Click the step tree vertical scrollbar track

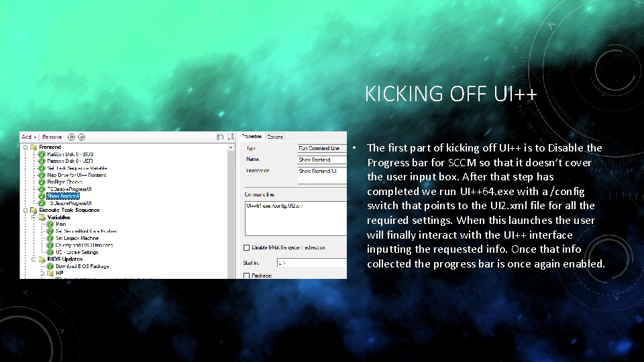(x=231, y=215)
